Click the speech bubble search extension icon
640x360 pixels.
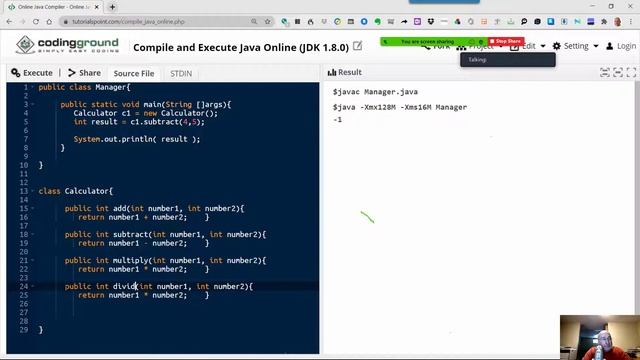point(524,22)
